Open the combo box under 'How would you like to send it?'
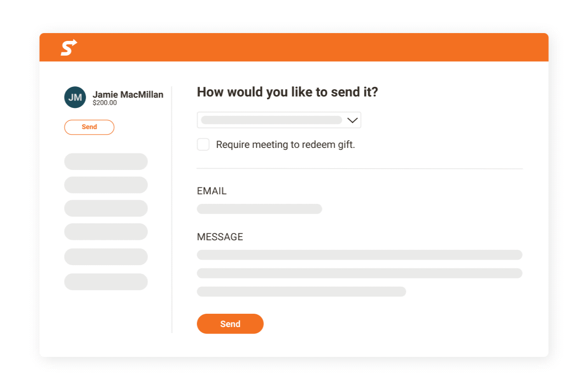This screenshot has width=588, height=390. click(279, 120)
